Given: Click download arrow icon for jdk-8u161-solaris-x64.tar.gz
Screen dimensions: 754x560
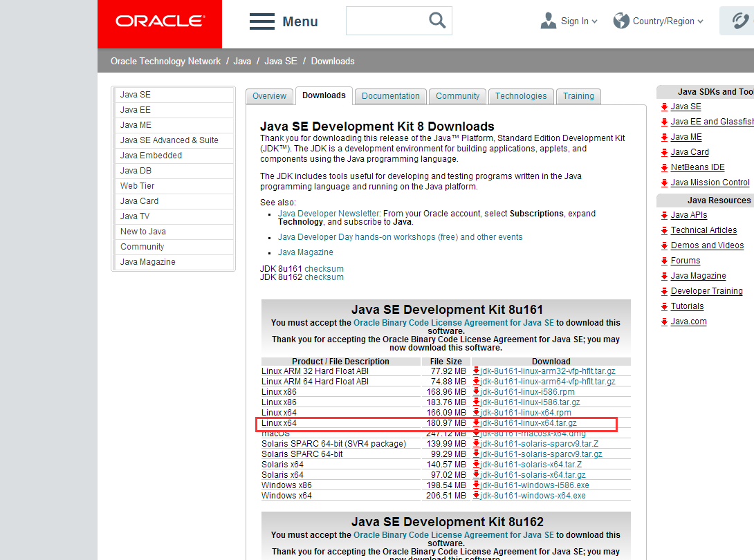Looking at the screenshot, I should [476, 475].
